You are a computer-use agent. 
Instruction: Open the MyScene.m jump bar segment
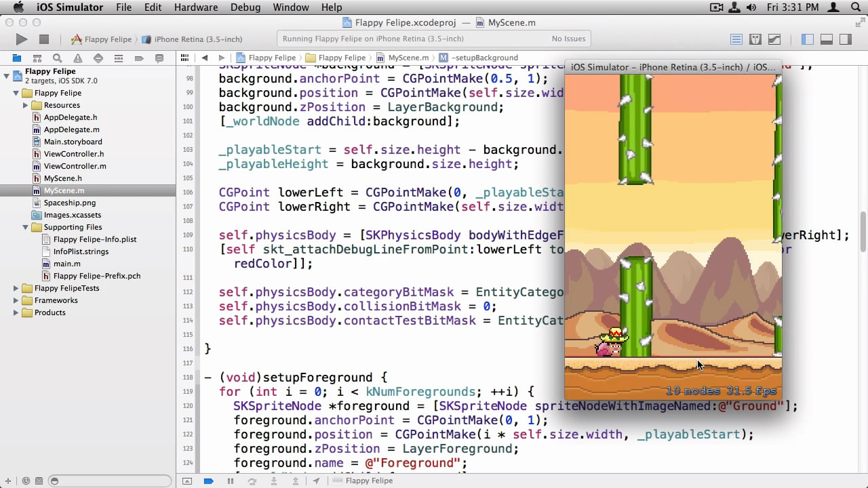click(x=403, y=58)
